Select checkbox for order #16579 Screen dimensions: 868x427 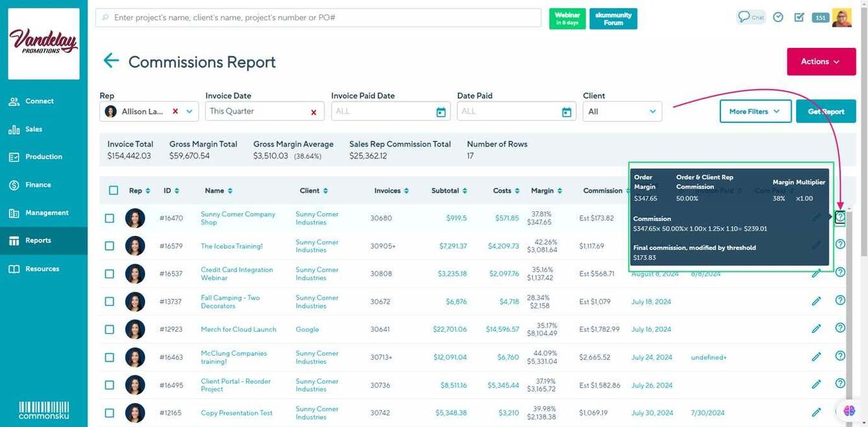[109, 246]
